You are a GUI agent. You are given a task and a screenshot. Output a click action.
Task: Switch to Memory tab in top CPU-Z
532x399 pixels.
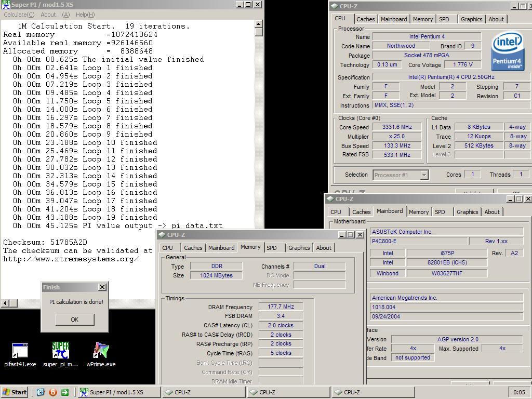pos(423,19)
